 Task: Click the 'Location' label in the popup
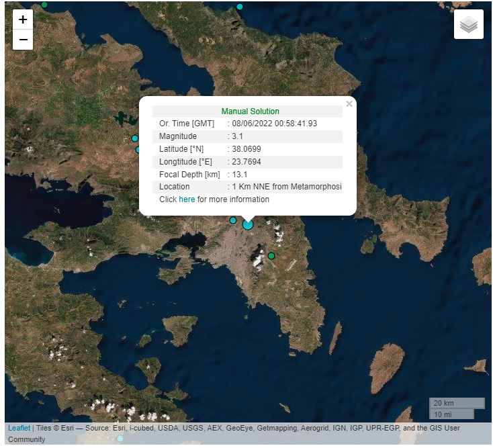(x=175, y=187)
